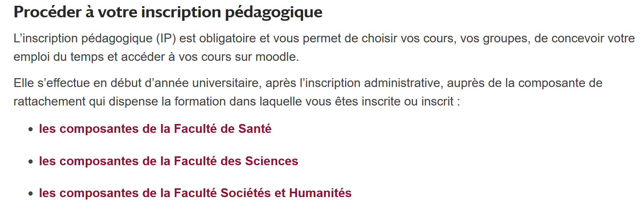Click the word 'pédagogique' in the page heading
The image size is (644, 216).
pyautogui.click(x=274, y=12)
